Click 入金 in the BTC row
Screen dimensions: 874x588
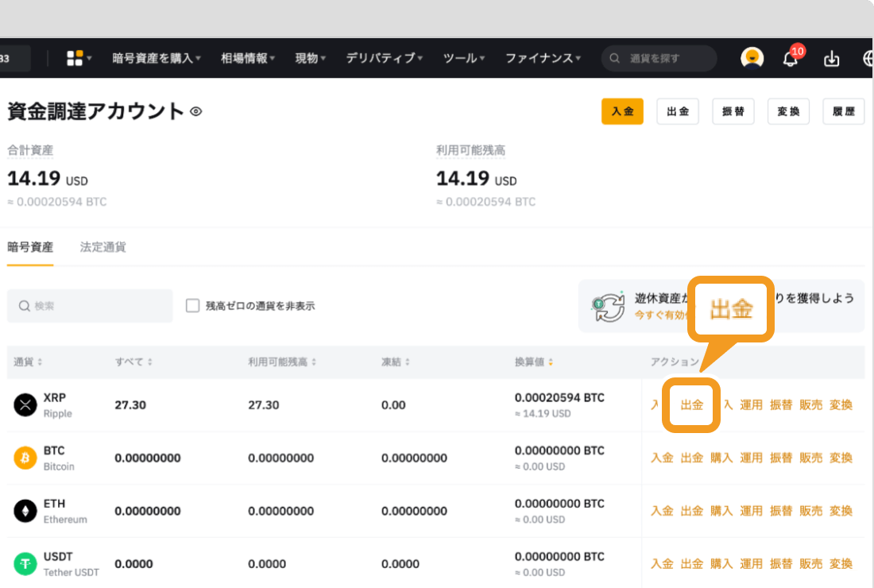(662, 458)
